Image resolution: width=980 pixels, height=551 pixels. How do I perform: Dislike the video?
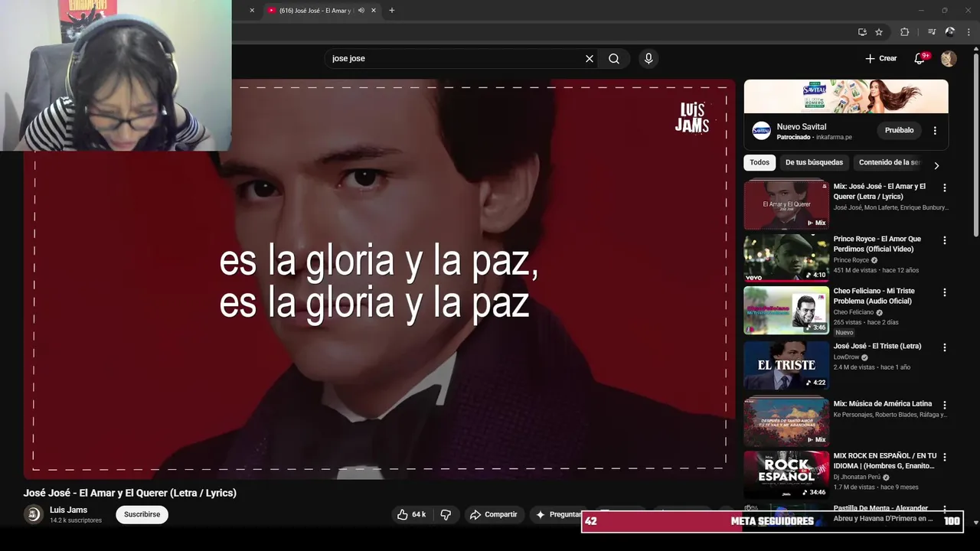(x=446, y=514)
